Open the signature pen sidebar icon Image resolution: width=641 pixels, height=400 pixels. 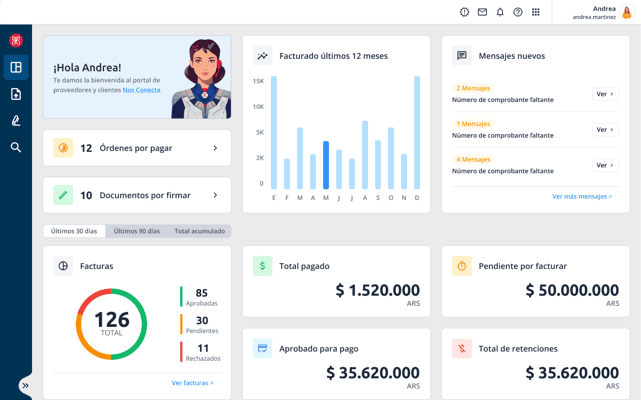(x=16, y=121)
